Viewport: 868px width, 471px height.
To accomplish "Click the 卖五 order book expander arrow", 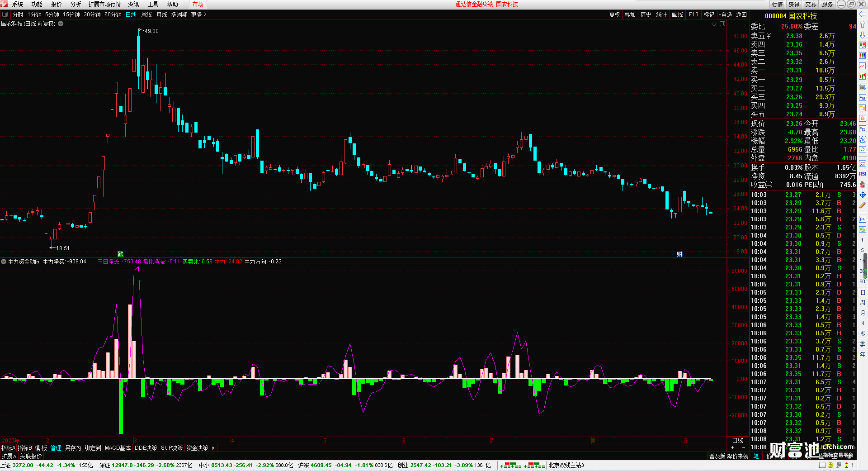I will tap(769, 36).
